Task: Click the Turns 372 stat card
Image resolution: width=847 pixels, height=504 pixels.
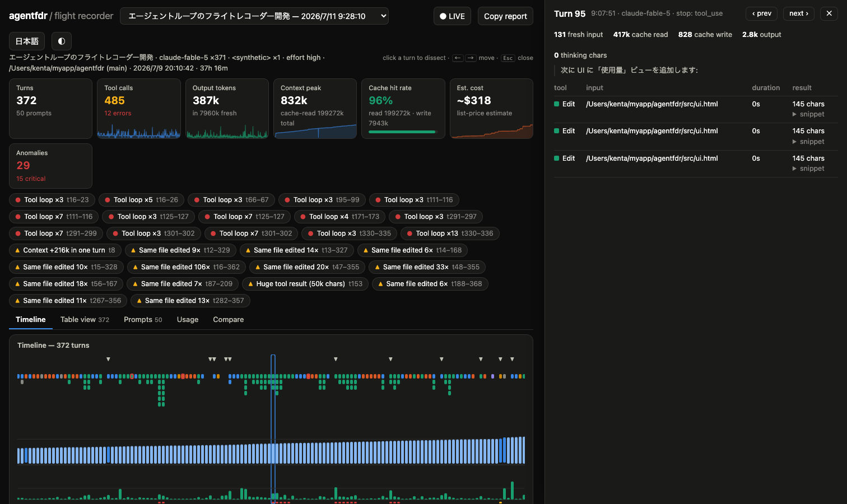Action: [50, 109]
